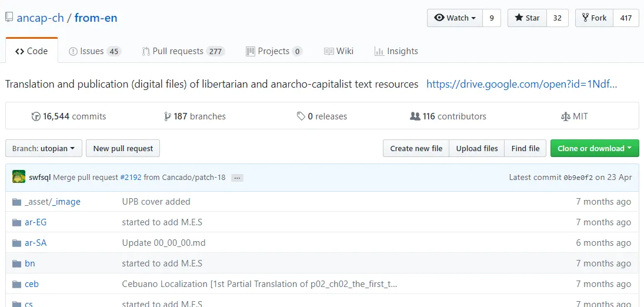Click the folder icon for ceb

[16, 284]
